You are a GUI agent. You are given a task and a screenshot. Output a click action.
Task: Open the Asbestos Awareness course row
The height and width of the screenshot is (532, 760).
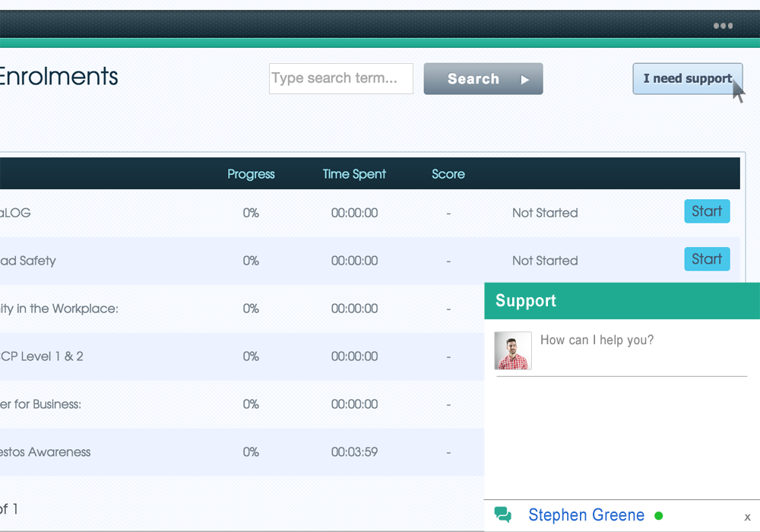click(x=46, y=452)
